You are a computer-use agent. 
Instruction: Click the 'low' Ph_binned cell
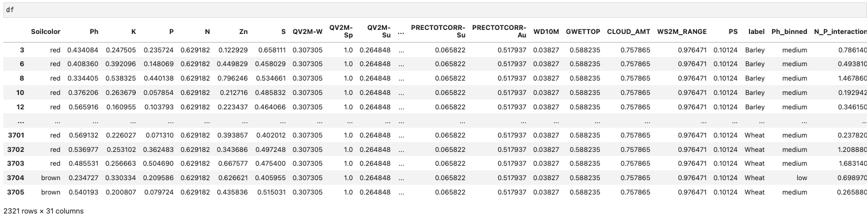point(801,178)
